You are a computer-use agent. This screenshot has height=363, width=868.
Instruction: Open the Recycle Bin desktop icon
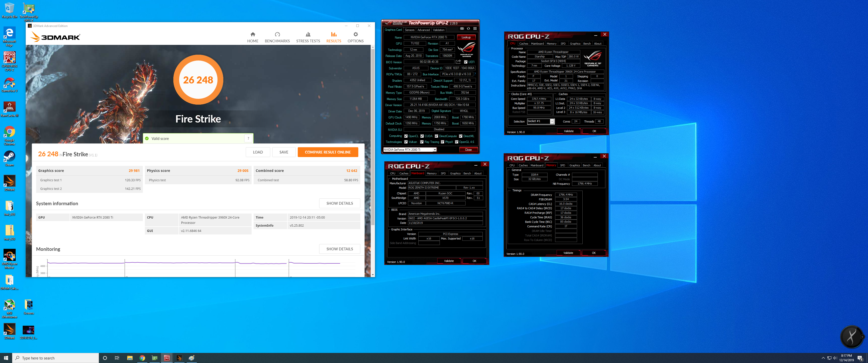point(9,10)
